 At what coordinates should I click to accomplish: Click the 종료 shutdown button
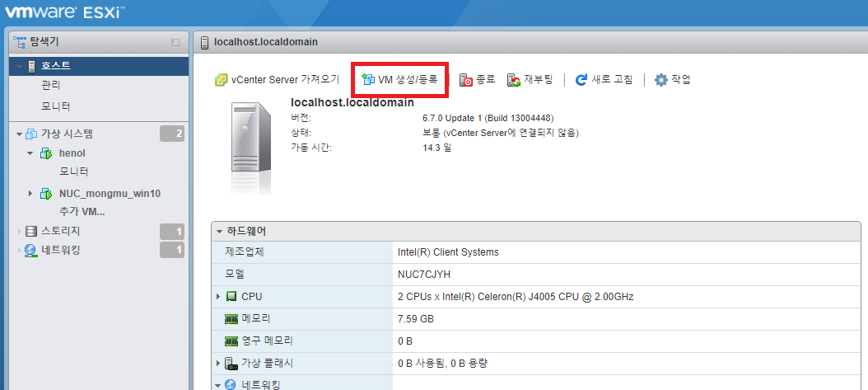pyautogui.click(x=477, y=80)
